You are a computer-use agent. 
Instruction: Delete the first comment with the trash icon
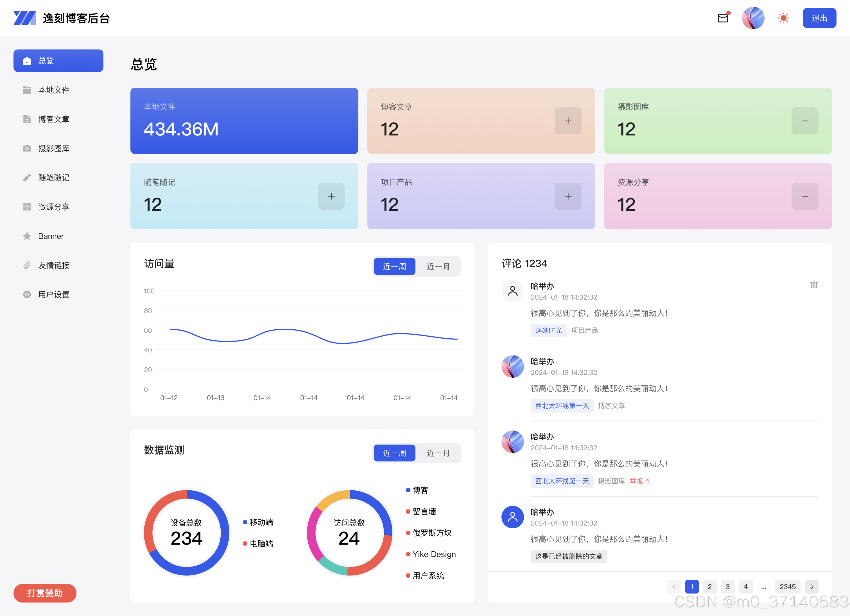pos(814,285)
